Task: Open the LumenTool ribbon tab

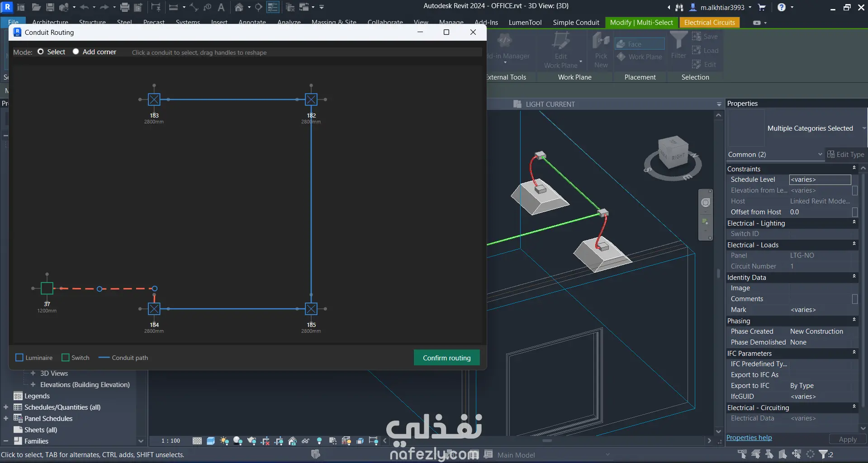Action: click(x=525, y=22)
